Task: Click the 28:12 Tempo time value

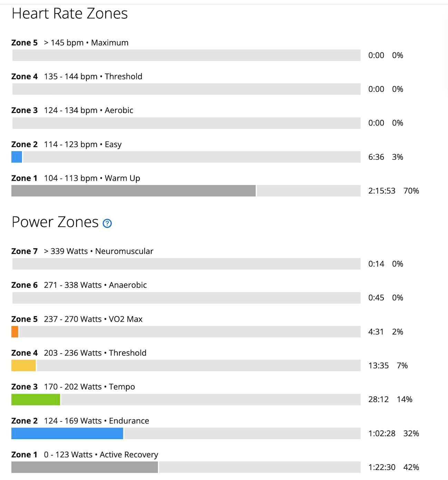Action: [x=378, y=399]
